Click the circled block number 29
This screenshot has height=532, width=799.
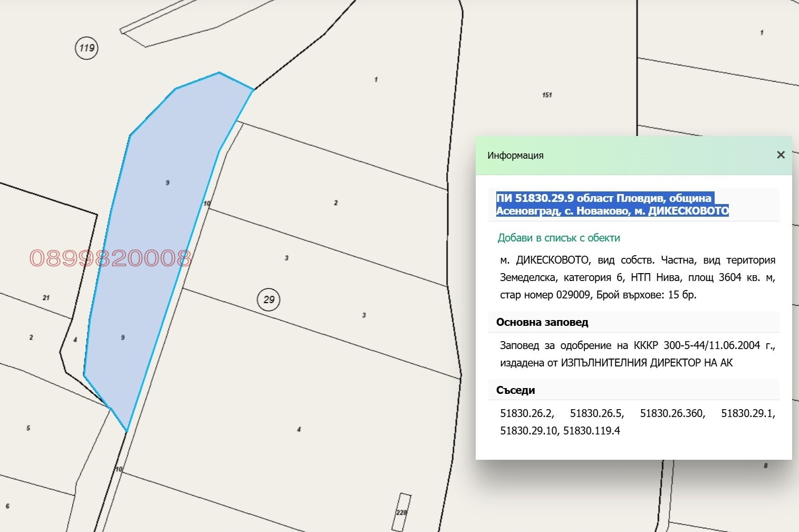[x=269, y=299]
